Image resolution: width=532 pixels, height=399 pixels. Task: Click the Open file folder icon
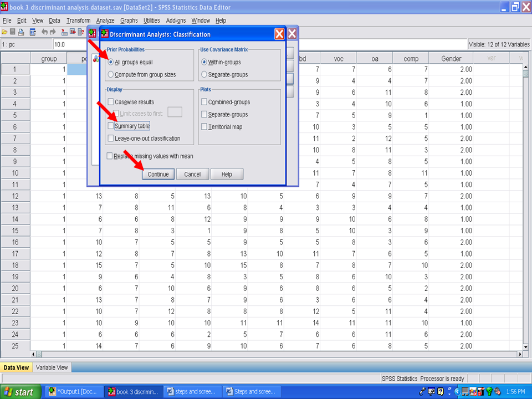click(4, 32)
